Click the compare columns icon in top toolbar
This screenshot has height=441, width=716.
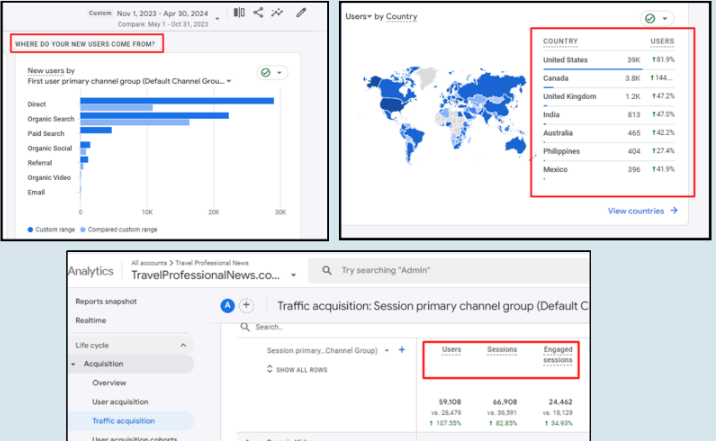click(x=238, y=13)
